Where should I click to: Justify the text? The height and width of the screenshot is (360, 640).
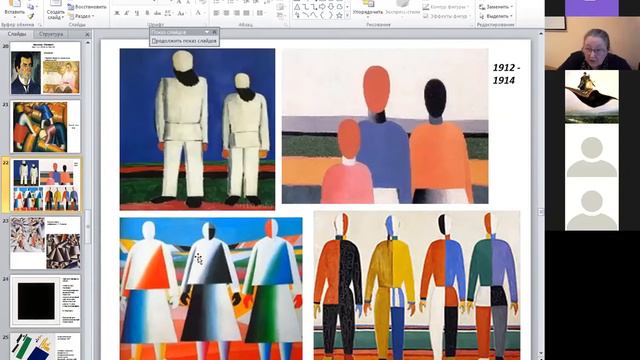247,13
